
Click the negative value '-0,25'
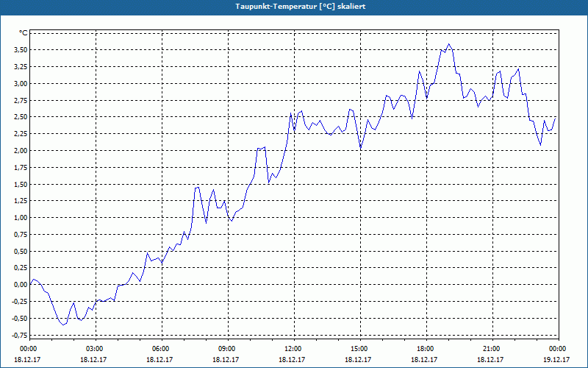(x=20, y=302)
